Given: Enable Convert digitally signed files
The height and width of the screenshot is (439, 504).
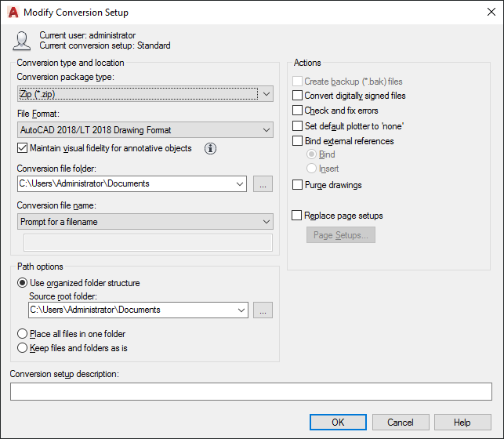Looking at the screenshot, I should 297,96.
